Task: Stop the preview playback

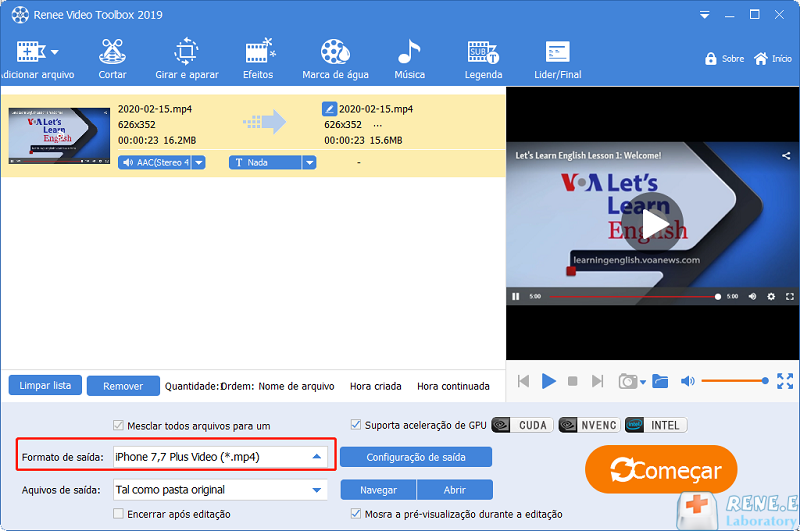Action: pyautogui.click(x=572, y=381)
